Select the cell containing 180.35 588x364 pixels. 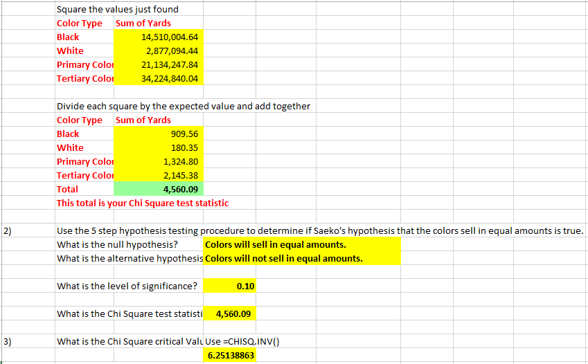(x=159, y=147)
